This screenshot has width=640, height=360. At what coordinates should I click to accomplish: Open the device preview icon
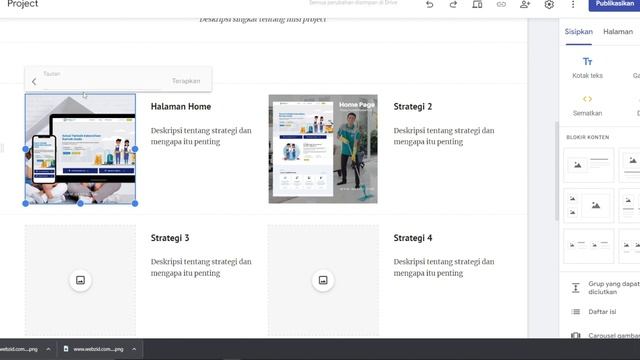(477, 4)
